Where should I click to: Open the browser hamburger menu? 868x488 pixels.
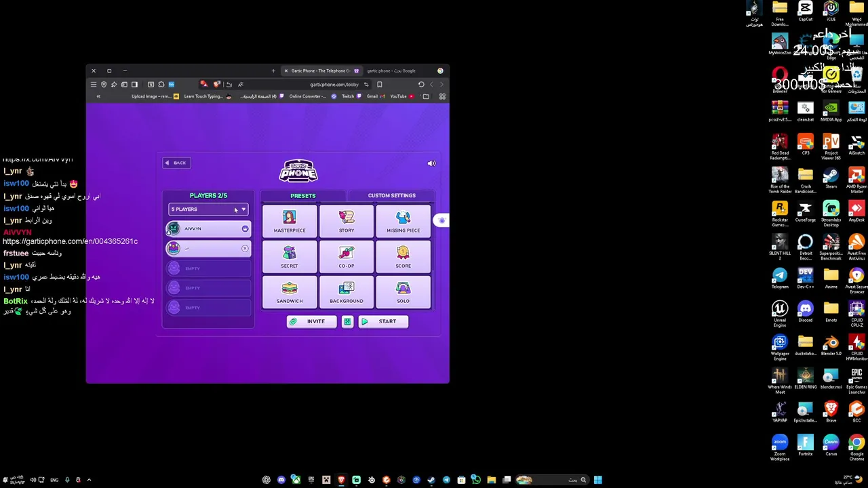pyautogui.click(x=94, y=85)
